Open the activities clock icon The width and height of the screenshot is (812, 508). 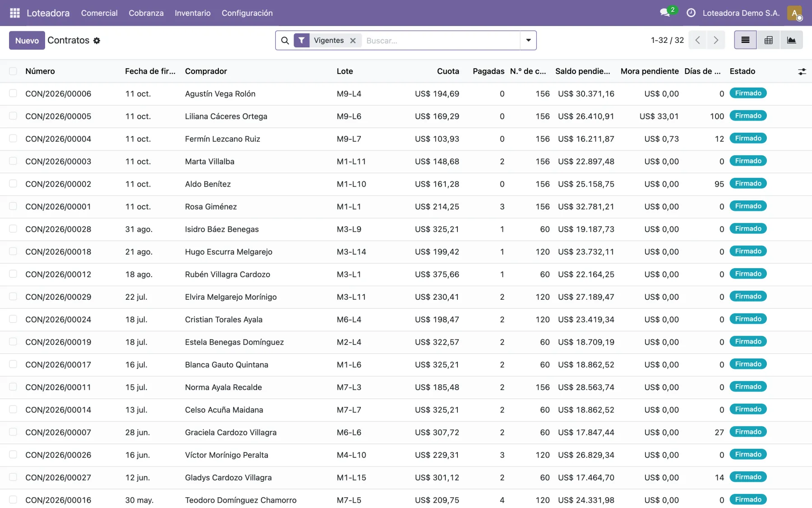click(x=691, y=13)
